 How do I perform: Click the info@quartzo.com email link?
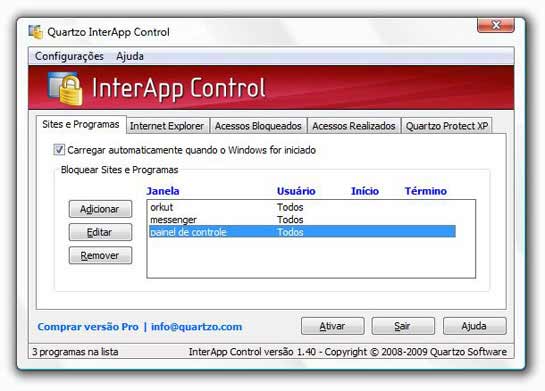[x=196, y=327]
